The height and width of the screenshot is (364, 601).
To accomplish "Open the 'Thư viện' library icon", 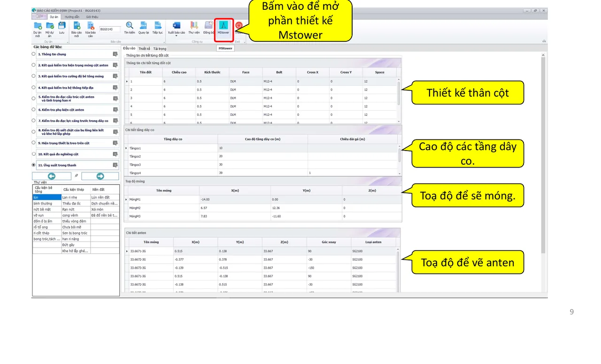I will [x=194, y=25].
